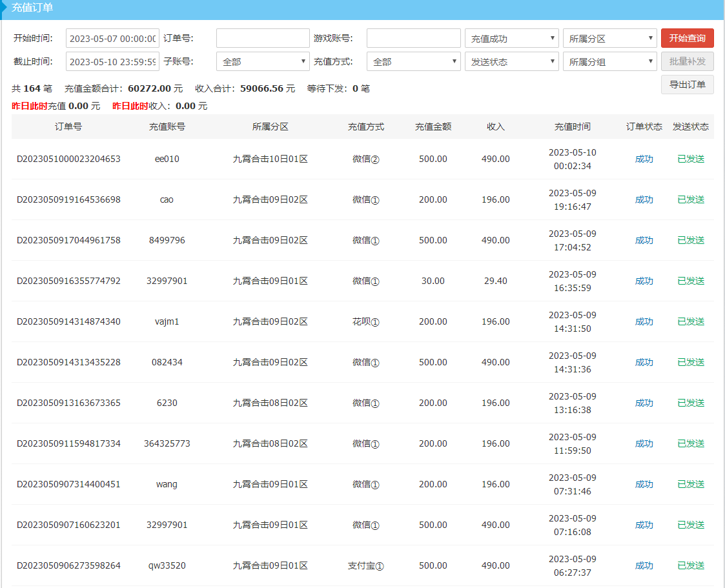Click 已发送 for account cao order
Viewport: 725px width, 588px height.
pyautogui.click(x=691, y=200)
